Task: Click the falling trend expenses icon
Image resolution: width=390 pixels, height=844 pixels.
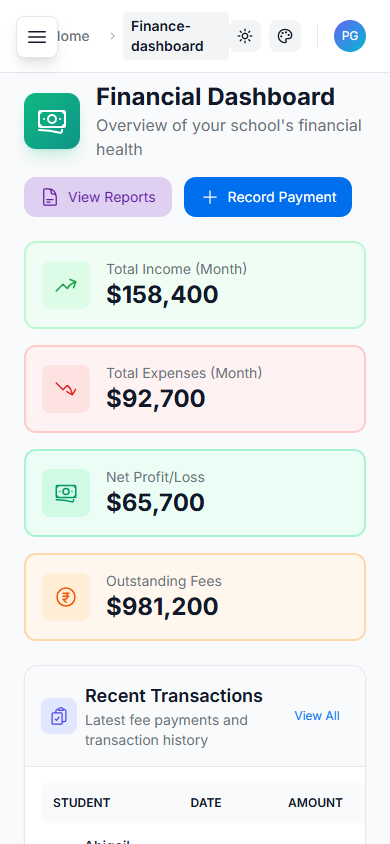Action: pos(66,389)
